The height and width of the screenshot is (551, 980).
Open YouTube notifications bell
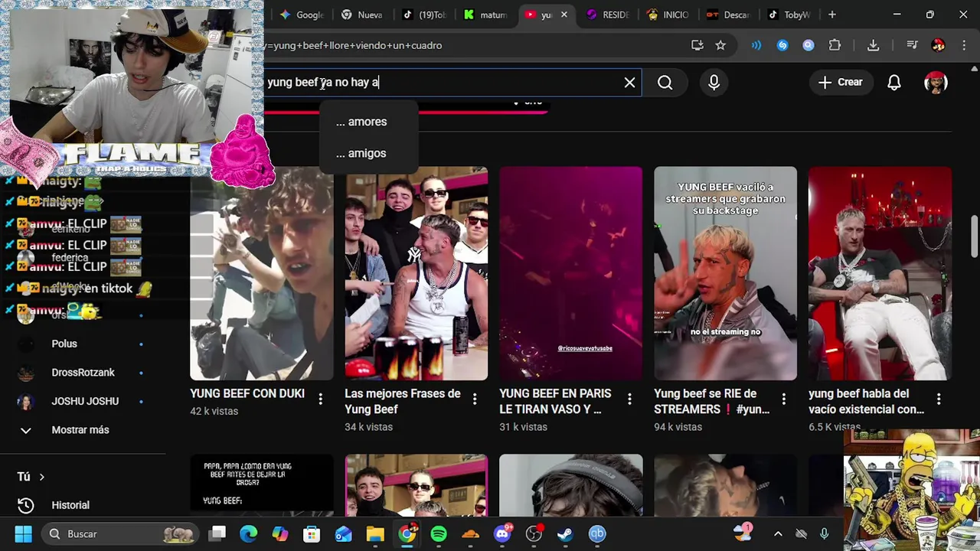pos(893,83)
